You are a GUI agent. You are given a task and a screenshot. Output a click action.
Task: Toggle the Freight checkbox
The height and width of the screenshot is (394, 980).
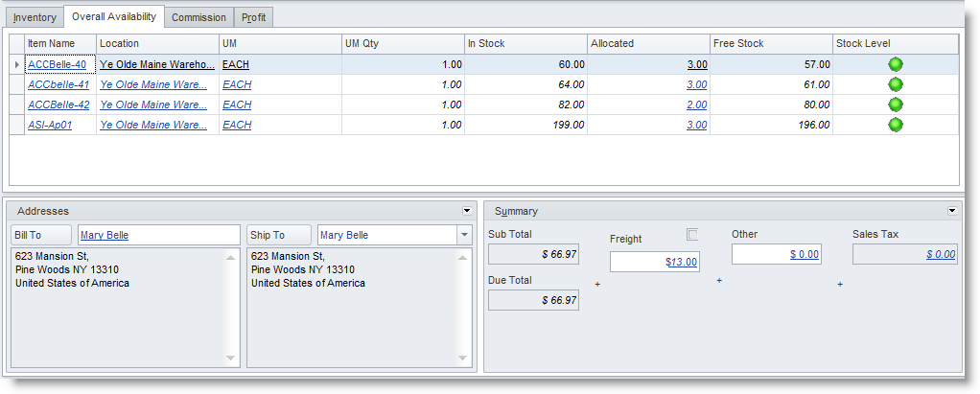[x=692, y=235]
